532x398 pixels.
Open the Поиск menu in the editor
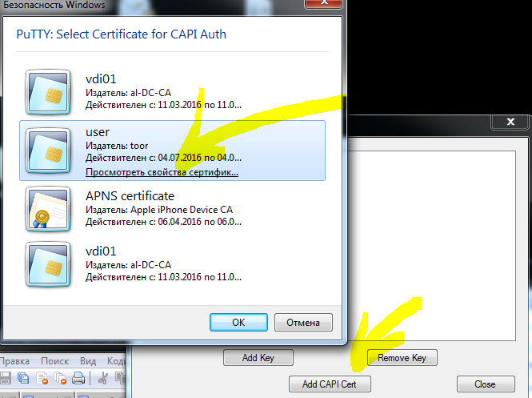(54, 361)
